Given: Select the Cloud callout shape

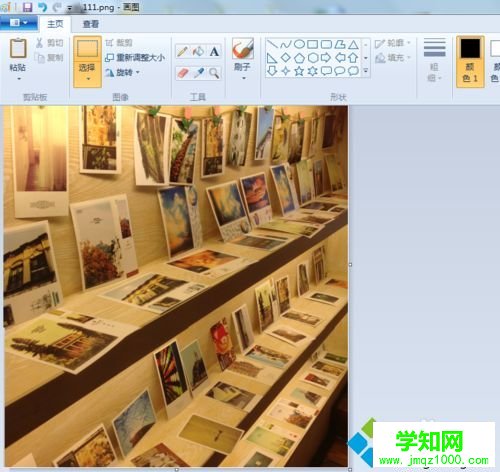Looking at the screenshot, I should 353,71.
